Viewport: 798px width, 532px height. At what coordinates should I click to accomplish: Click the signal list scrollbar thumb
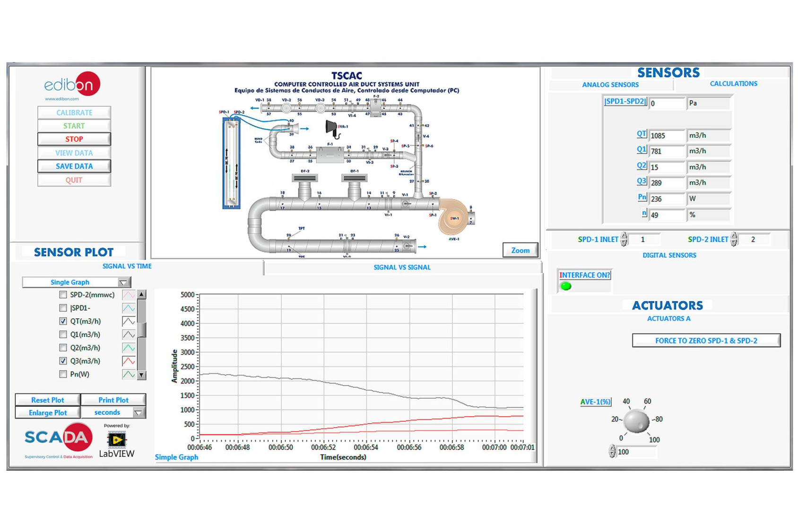141,330
